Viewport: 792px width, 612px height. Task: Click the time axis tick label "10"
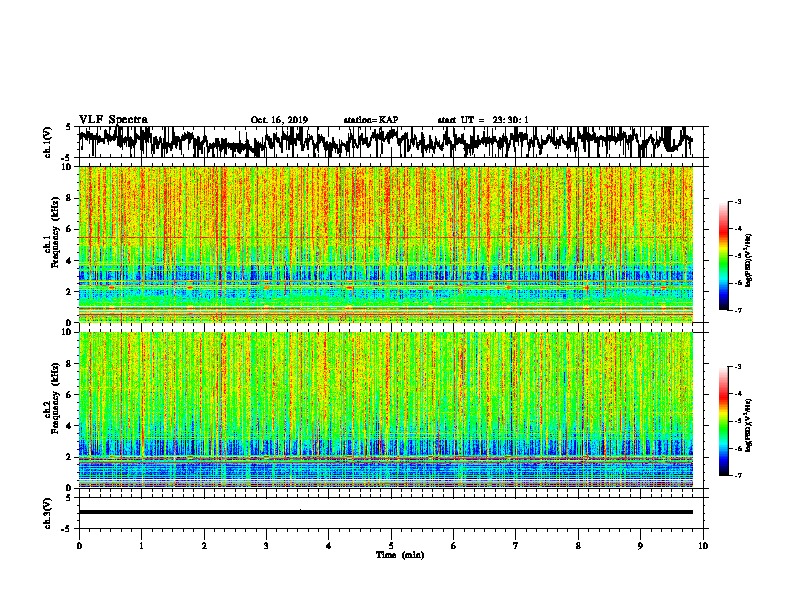coord(703,546)
